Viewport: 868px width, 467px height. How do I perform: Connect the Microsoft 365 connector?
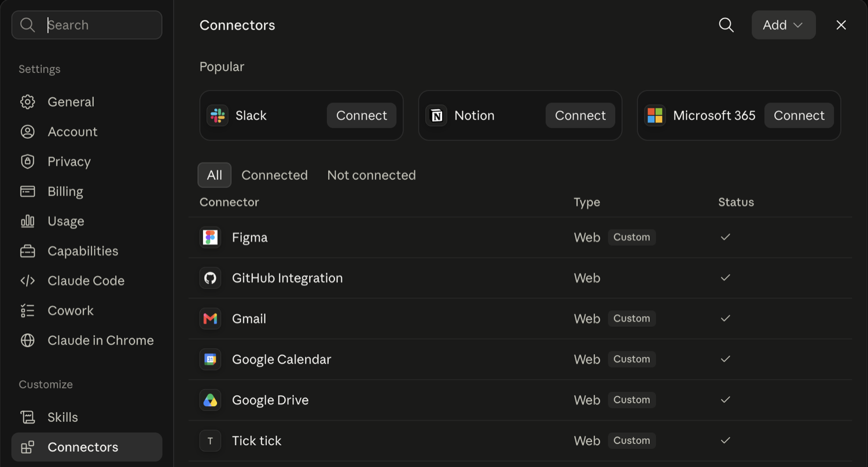click(x=799, y=115)
